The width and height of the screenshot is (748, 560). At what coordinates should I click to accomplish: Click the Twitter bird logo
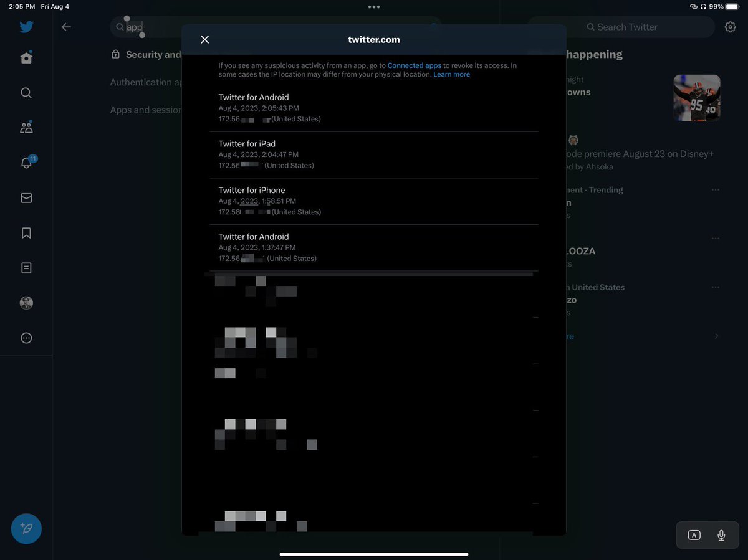[x=26, y=27]
